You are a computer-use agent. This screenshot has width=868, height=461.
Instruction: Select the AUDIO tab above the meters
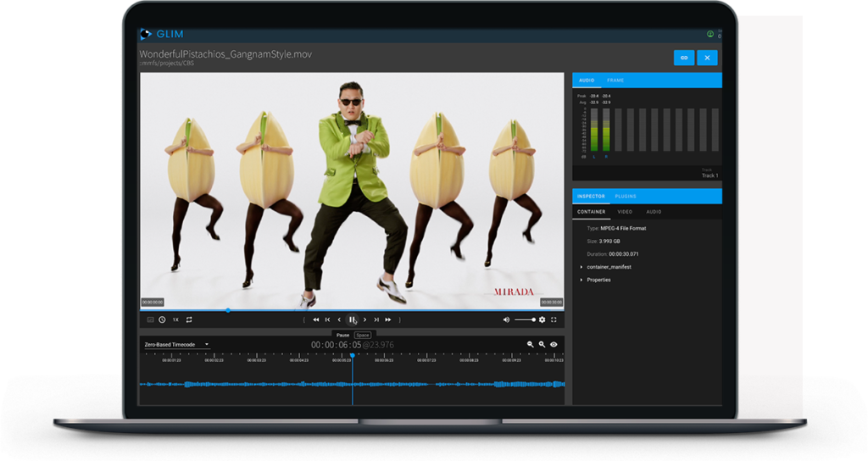click(587, 81)
